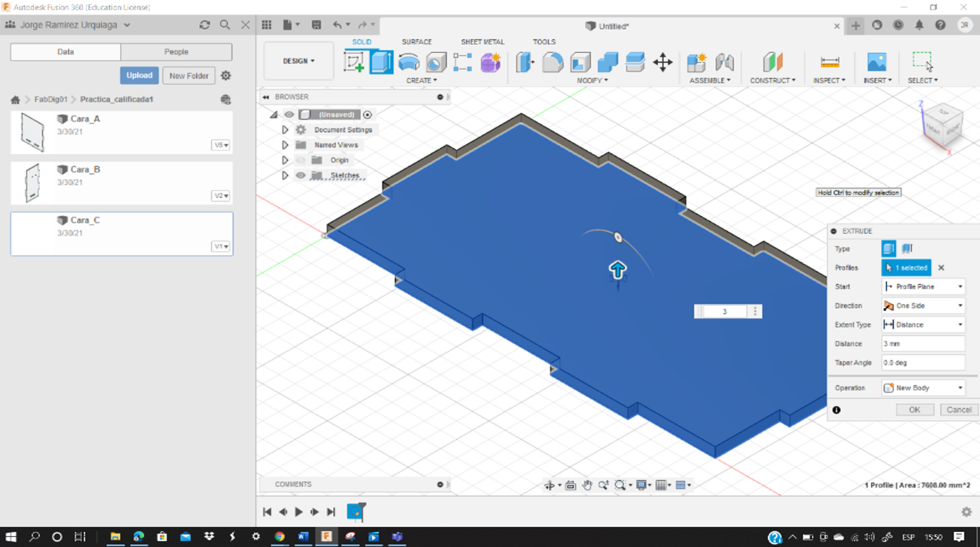Switch to the People tab

[176, 52]
